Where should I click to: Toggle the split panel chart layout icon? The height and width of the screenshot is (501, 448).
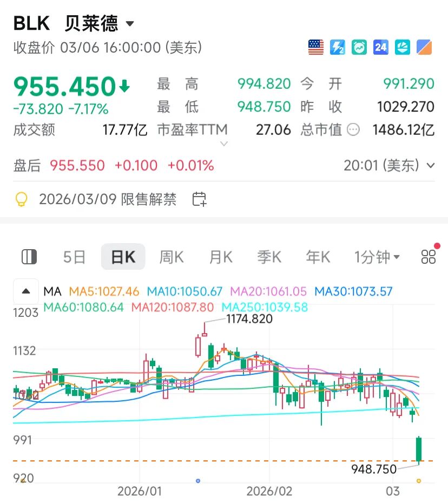[x=29, y=257]
